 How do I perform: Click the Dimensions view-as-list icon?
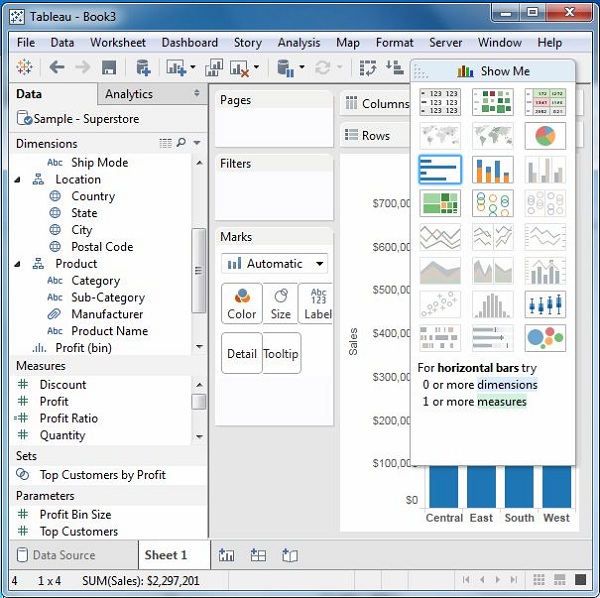[165, 143]
